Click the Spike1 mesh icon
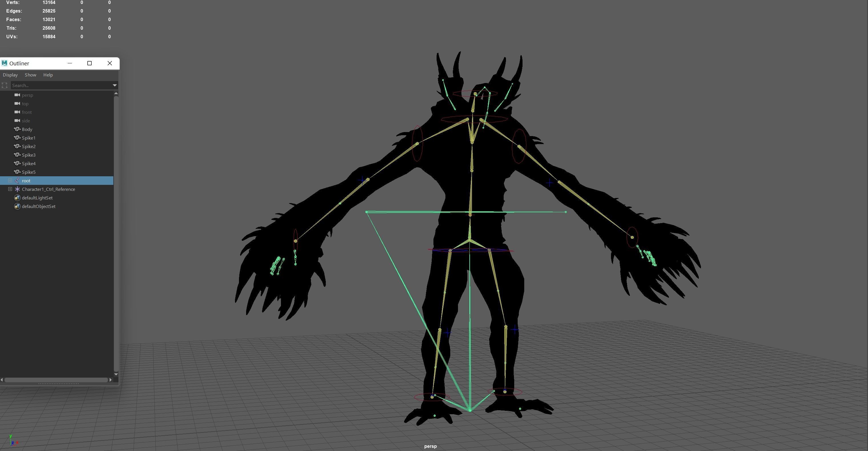 point(17,138)
